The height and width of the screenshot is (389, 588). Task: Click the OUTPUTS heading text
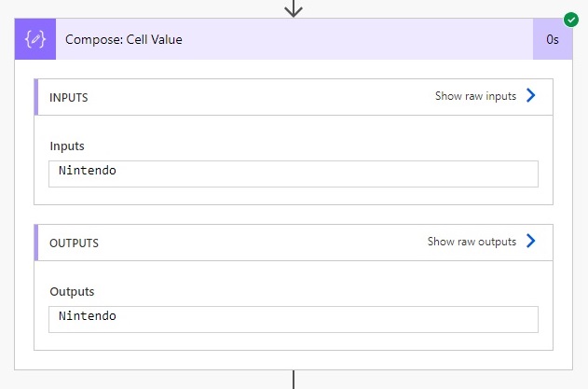point(74,243)
